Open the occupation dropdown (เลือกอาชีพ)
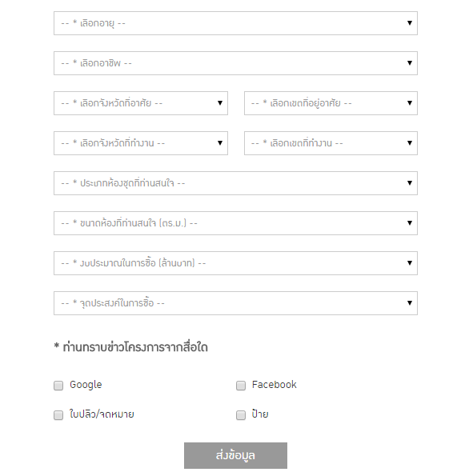Viewport: 469px width, 476px height. click(235, 63)
